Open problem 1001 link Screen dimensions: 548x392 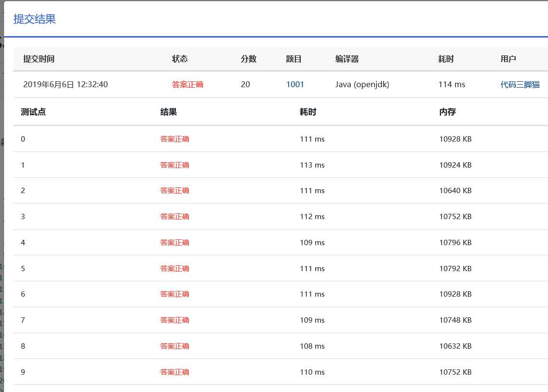pos(295,84)
